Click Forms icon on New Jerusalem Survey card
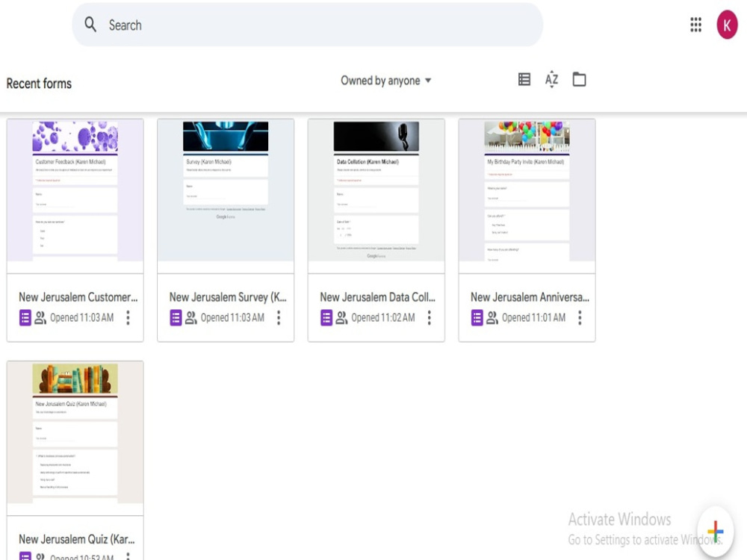 176,317
